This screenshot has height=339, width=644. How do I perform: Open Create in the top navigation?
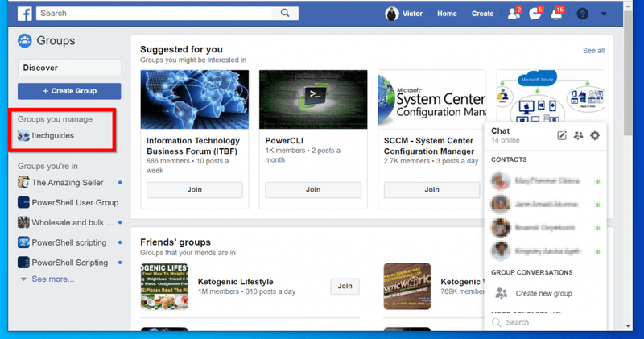(482, 14)
